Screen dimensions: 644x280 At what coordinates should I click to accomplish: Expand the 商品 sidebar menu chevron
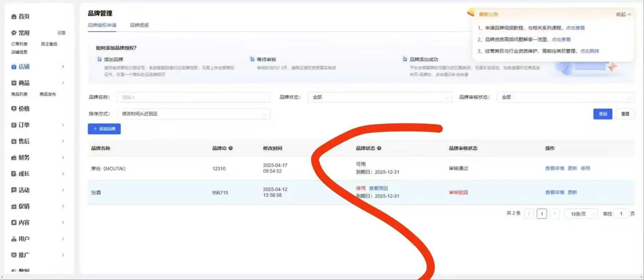63,83
